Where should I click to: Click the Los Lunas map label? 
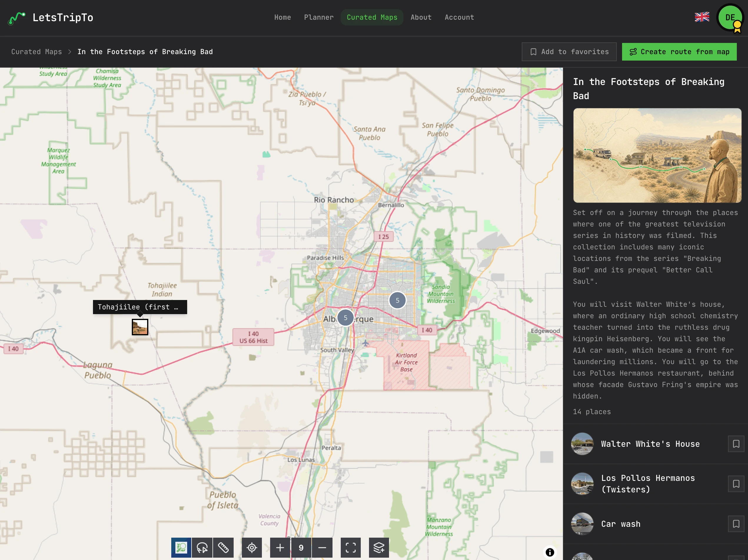pos(301,460)
